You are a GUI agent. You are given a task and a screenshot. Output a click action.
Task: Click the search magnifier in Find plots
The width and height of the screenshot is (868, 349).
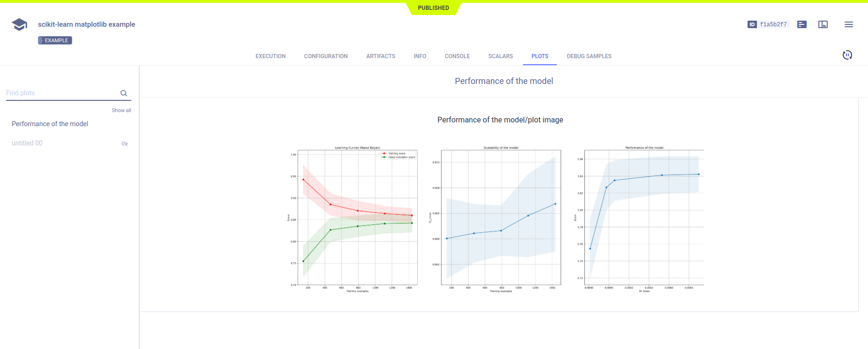coord(124,93)
